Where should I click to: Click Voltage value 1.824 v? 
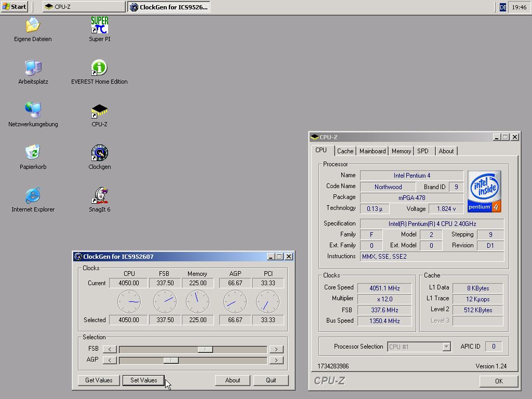click(446, 209)
